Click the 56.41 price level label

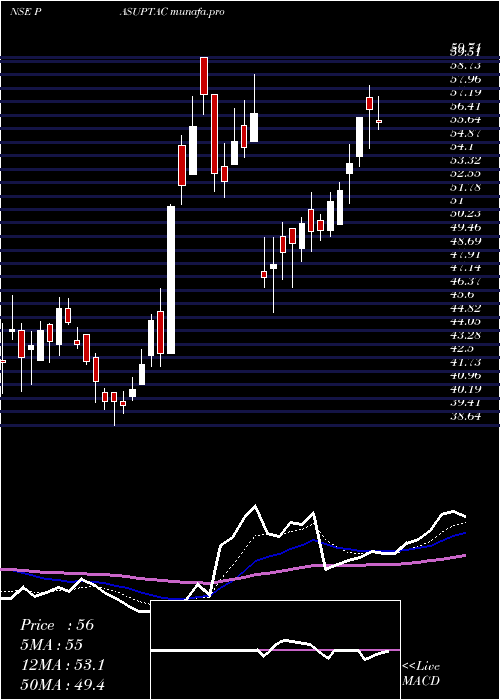coord(465,106)
